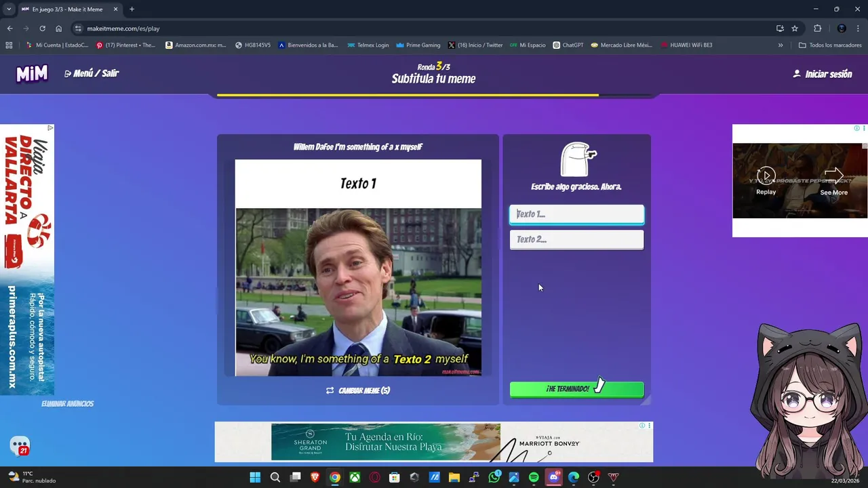Open Bienvenidos a la Ba... bookmark
Viewport: 868px width, 488px height.
coord(308,45)
